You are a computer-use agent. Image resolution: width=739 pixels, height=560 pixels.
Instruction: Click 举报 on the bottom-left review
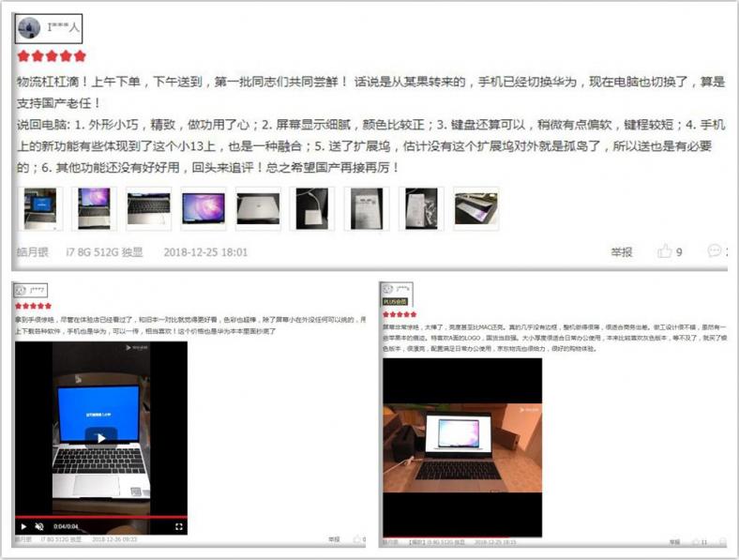click(x=334, y=539)
